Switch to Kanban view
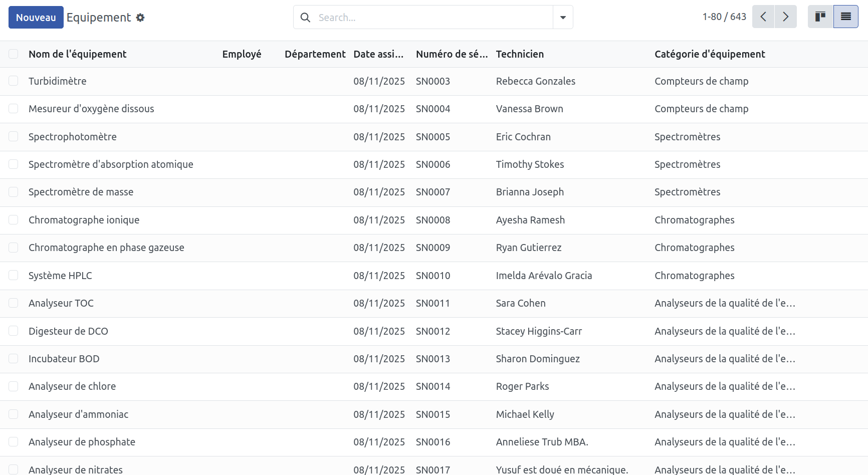The height and width of the screenshot is (475, 868). pos(820,17)
